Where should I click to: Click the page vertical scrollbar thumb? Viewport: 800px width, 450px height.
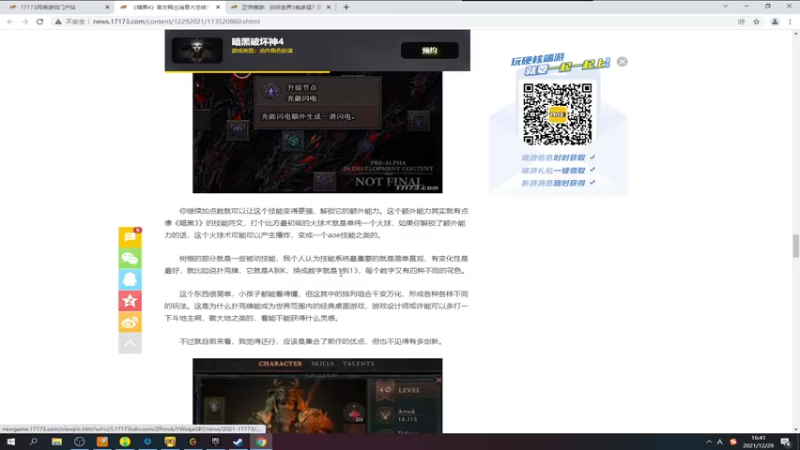[795, 246]
